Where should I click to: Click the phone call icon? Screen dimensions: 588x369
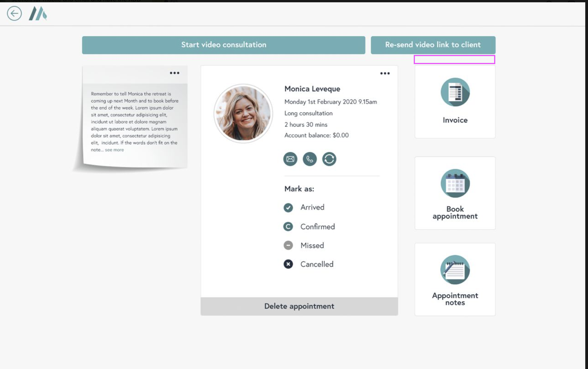coord(310,159)
